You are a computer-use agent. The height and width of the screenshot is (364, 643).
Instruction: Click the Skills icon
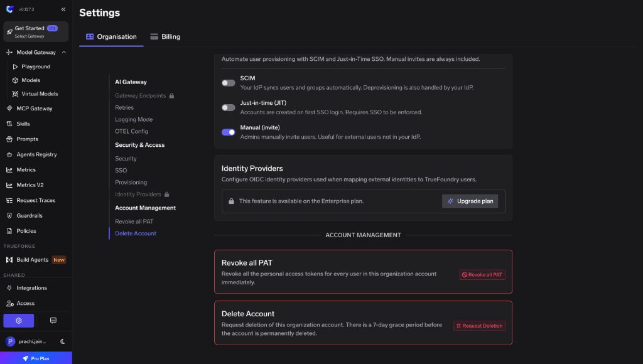9,124
